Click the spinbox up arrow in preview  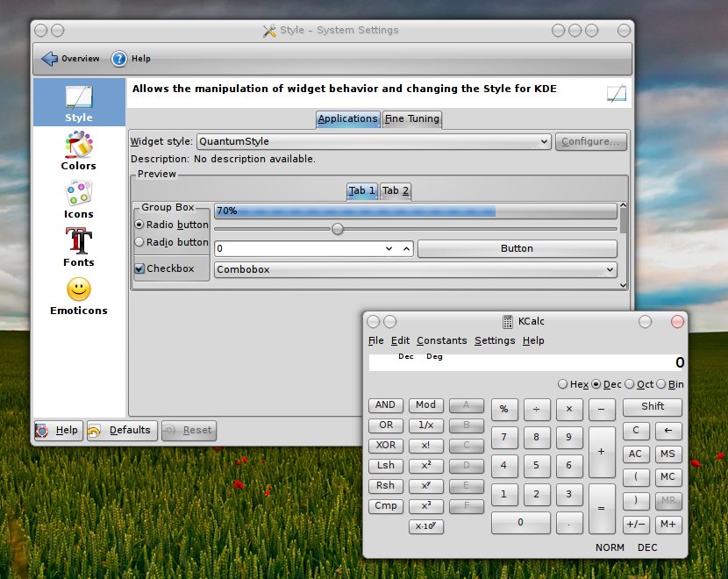(406, 248)
